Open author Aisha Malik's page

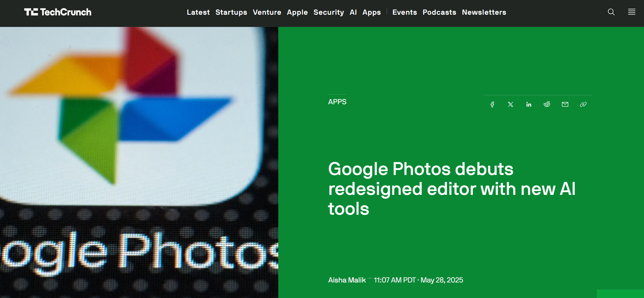click(x=347, y=280)
